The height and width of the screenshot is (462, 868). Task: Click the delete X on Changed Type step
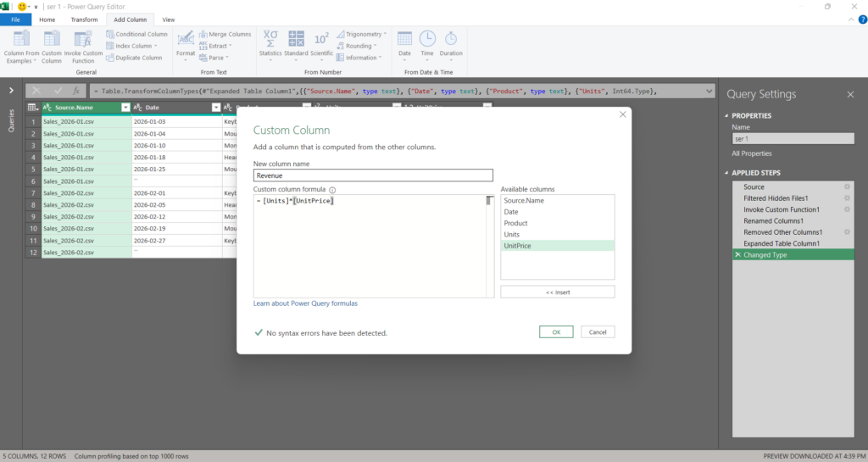click(x=737, y=254)
